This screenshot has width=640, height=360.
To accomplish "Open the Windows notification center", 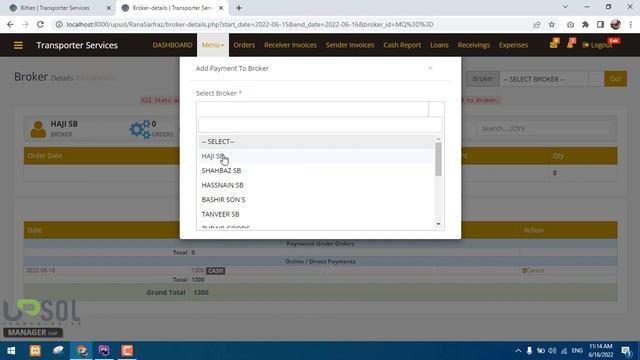I will point(626,351).
